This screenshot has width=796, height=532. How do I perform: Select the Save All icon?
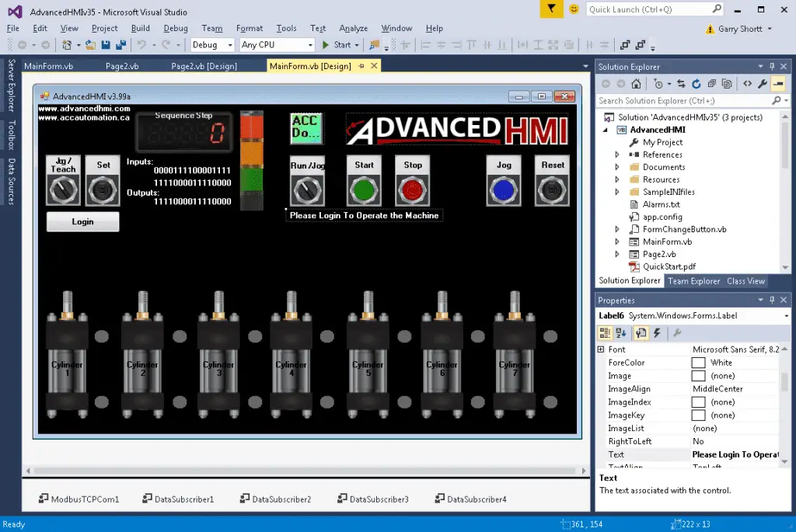[119, 44]
